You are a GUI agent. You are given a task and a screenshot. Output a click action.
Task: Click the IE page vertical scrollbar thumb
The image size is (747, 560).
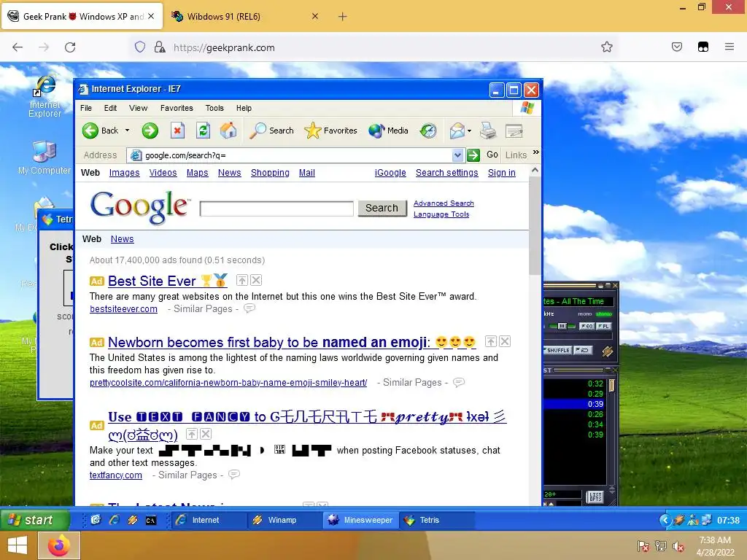pyautogui.click(x=535, y=226)
